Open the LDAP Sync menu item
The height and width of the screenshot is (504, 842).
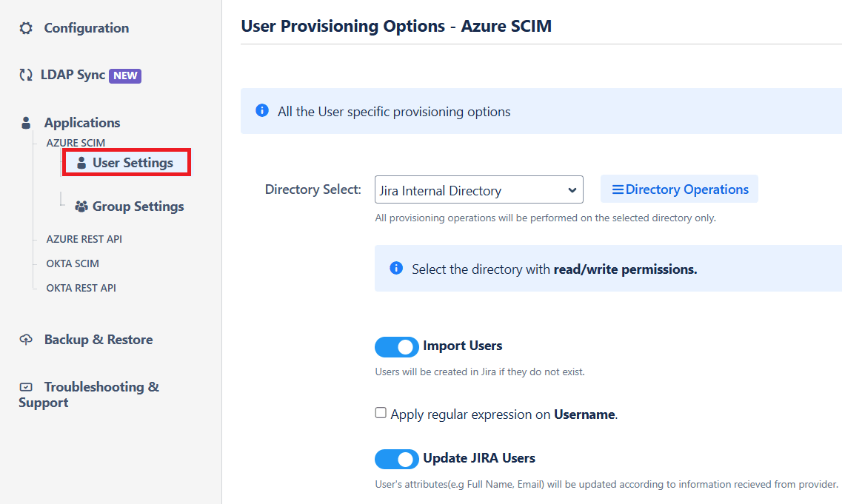click(73, 75)
